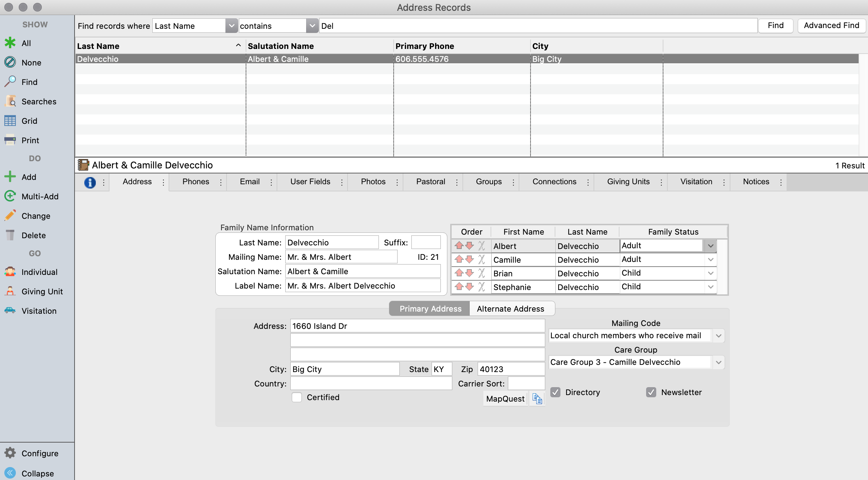Switch to the Phones tab
Screen dimensions: 868x480
(196, 182)
